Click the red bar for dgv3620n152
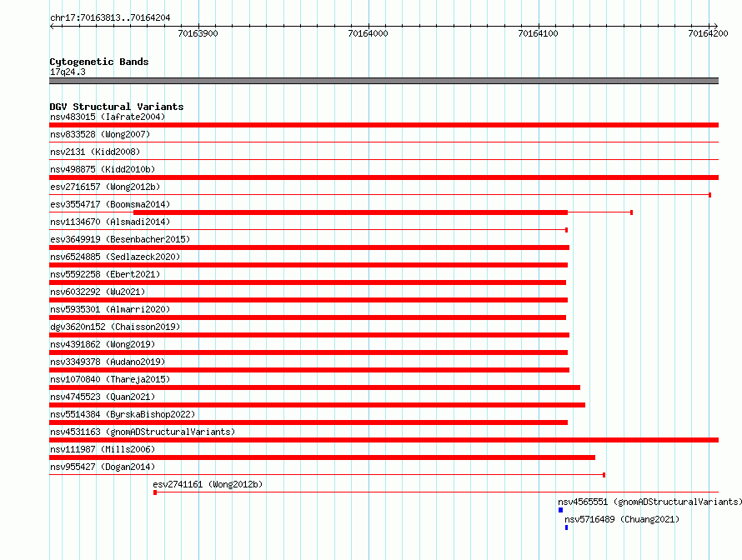The image size is (742, 560). [309, 335]
